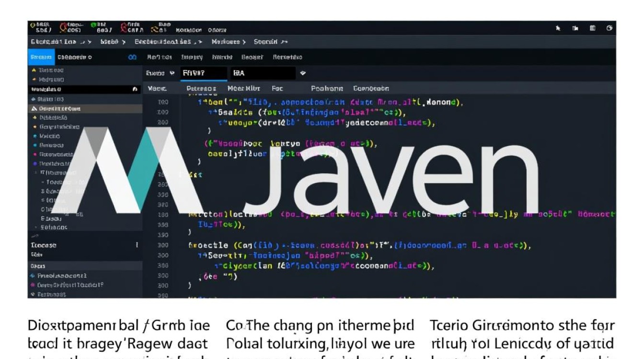Open the 'Poahenn' tab in the editor header
Viewport: 644px width, 359px height.
[327, 89]
